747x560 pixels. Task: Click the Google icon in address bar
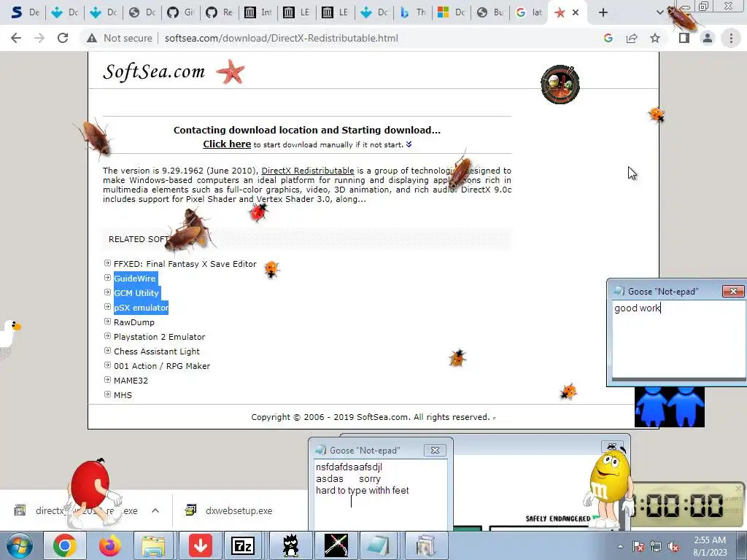(x=608, y=38)
